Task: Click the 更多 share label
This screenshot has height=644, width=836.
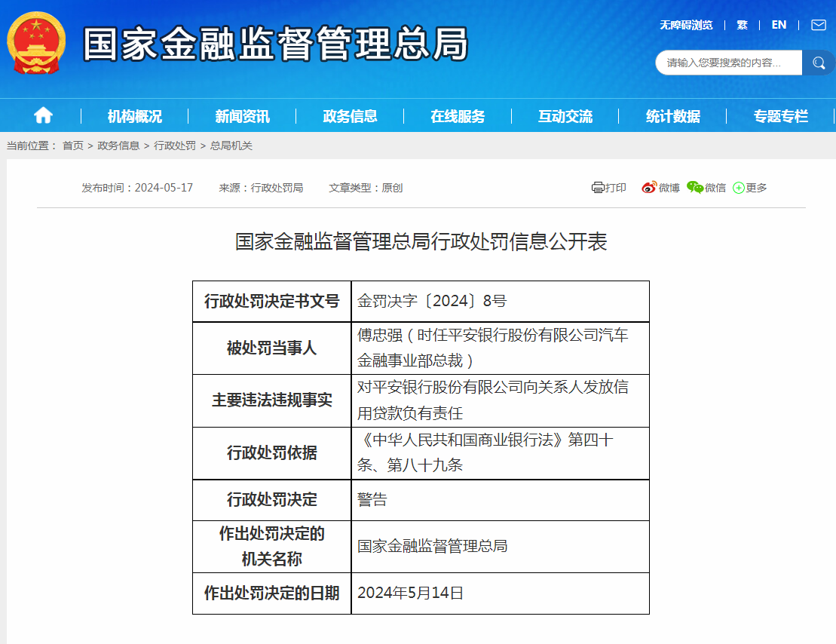Action: click(x=756, y=187)
